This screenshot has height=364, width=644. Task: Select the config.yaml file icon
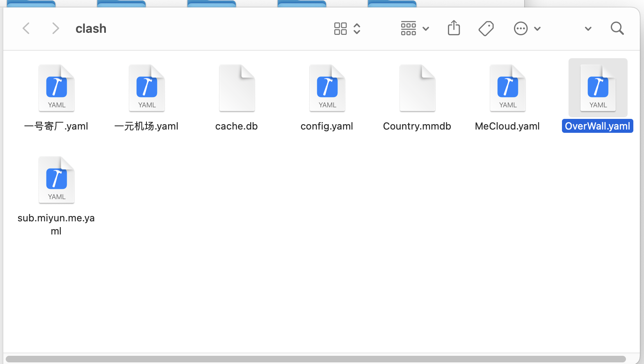327,88
